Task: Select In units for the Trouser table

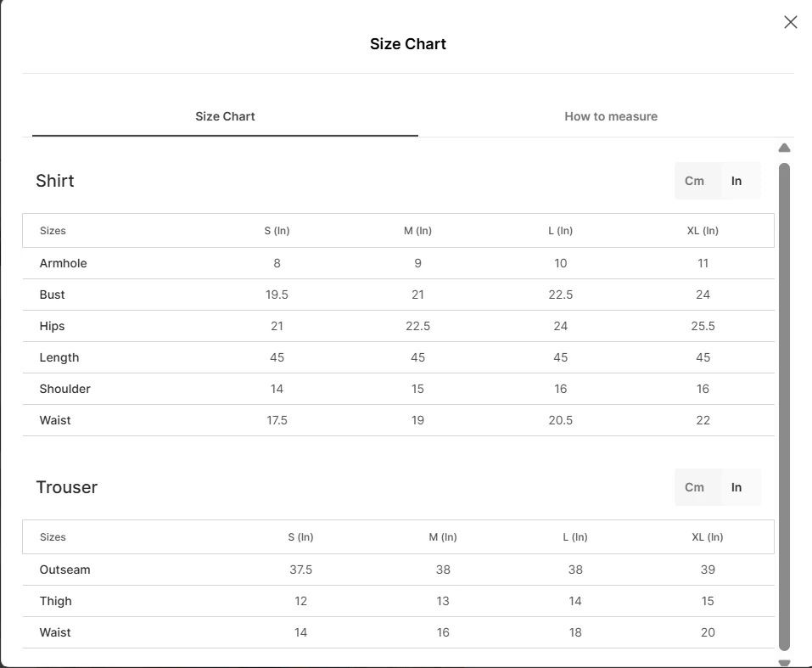Action: 736,487
